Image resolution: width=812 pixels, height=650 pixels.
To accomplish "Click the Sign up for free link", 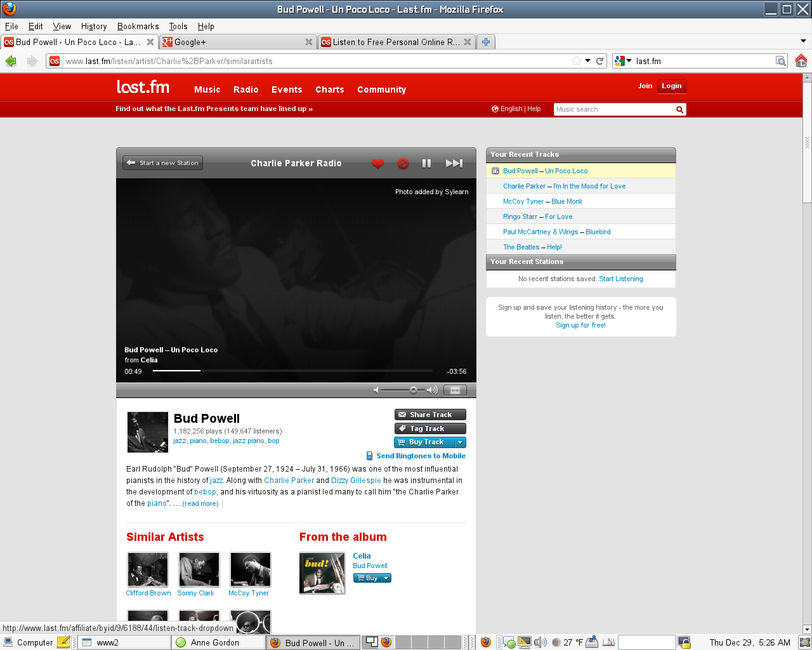I will (580, 325).
